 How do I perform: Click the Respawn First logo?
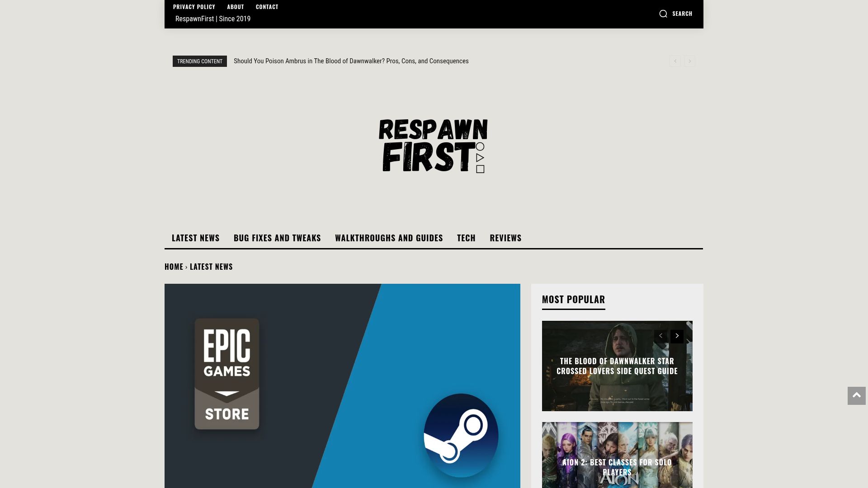point(433,145)
